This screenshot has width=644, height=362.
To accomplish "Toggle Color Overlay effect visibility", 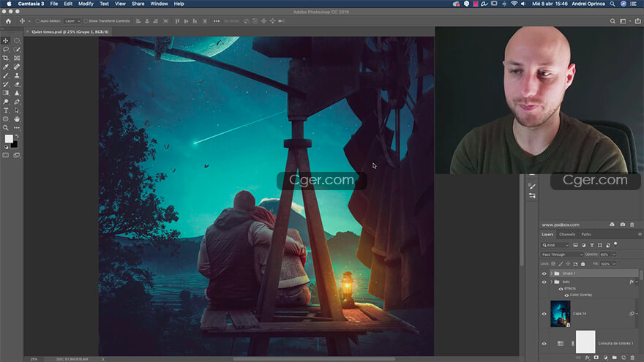I will (566, 295).
